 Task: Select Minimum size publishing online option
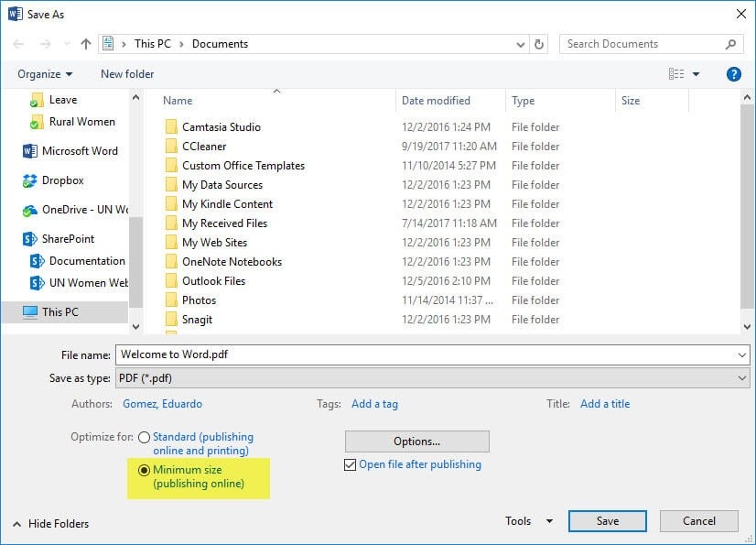145,470
